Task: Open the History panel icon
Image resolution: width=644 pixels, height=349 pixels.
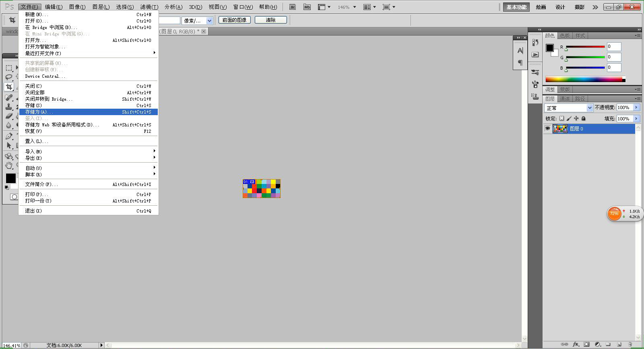Action: tap(535, 43)
